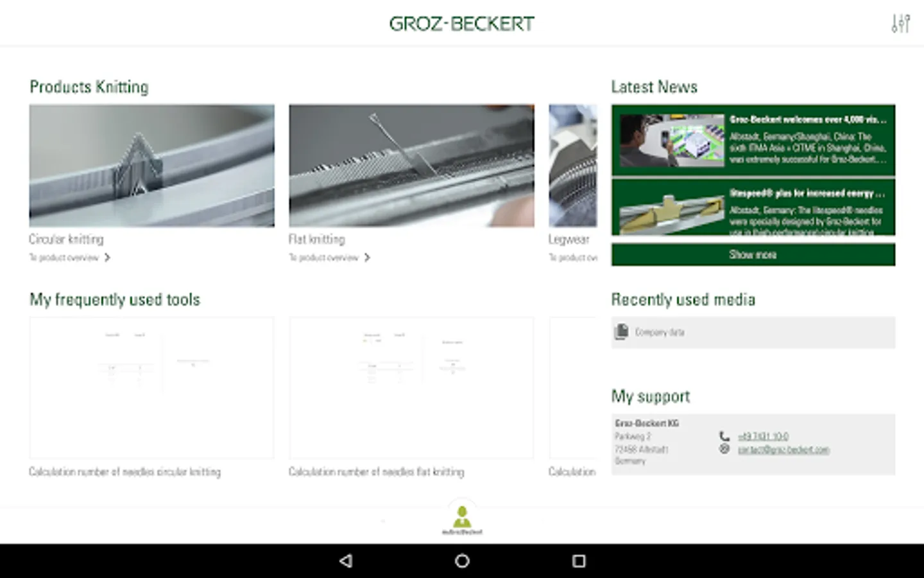The image size is (924, 578).
Task: Select 'Calculation number of needles flat knitting' caption
Action: click(x=376, y=472)
